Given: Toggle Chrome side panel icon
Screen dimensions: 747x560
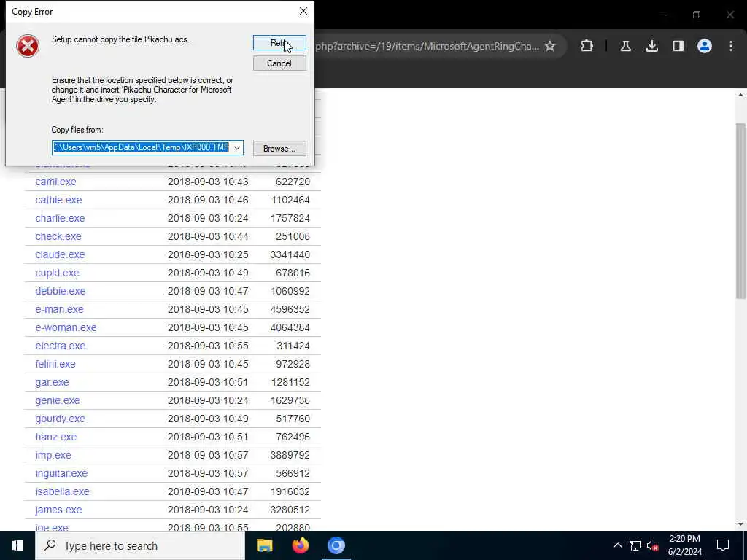Looking at the screenshot, I should [678, 46].
